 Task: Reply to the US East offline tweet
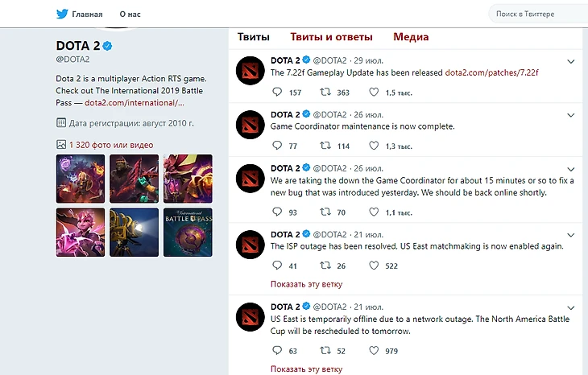277,350
